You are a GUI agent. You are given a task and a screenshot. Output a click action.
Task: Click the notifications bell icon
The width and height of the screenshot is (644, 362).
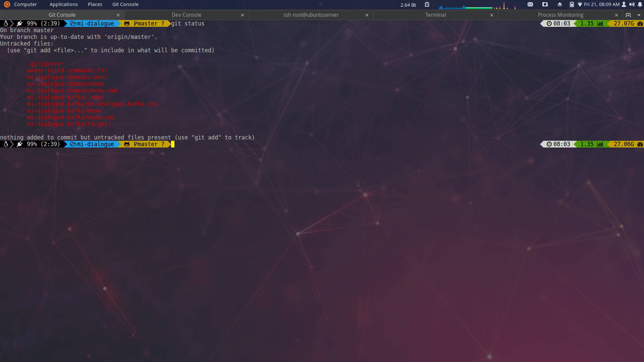tap(639, 4)
